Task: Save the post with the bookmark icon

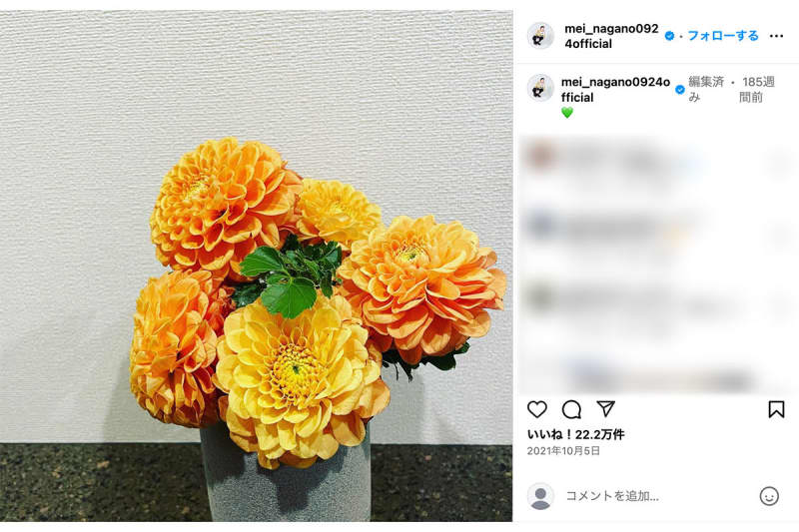Action: point(776,409)
